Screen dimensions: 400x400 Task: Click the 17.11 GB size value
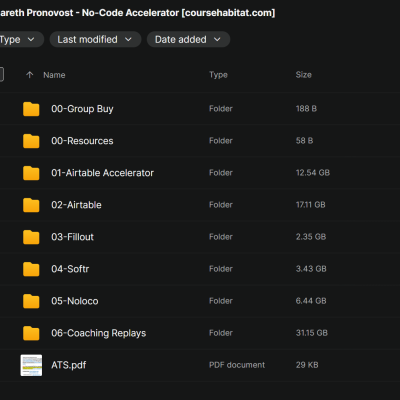(311, 205)
